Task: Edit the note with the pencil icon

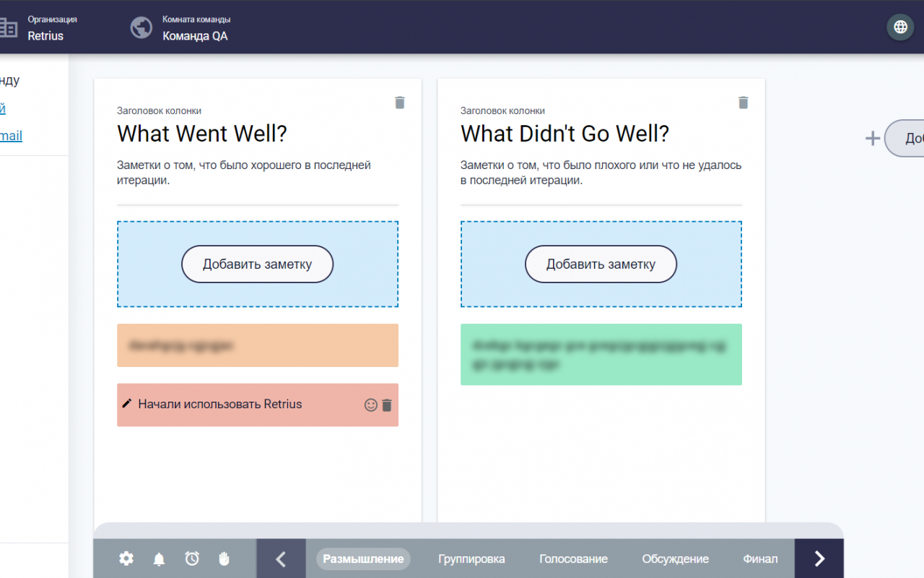Action: (127, 403)
